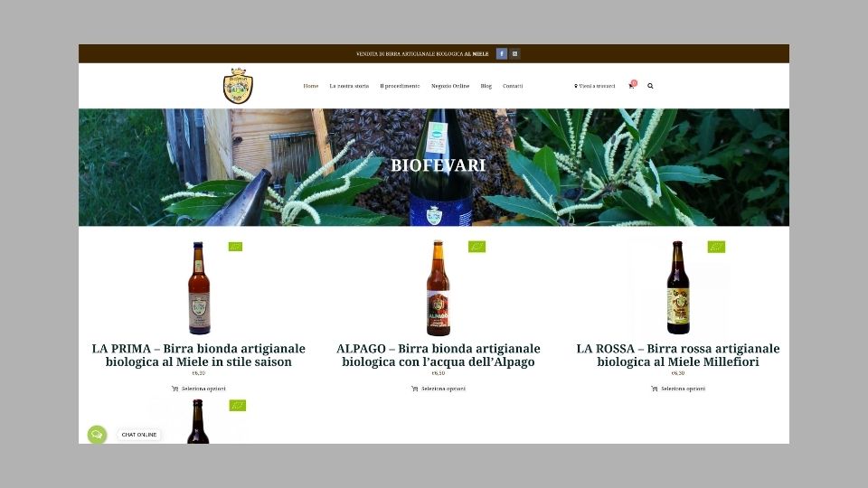Click the LA PRIMA price text

click(199, 373)
